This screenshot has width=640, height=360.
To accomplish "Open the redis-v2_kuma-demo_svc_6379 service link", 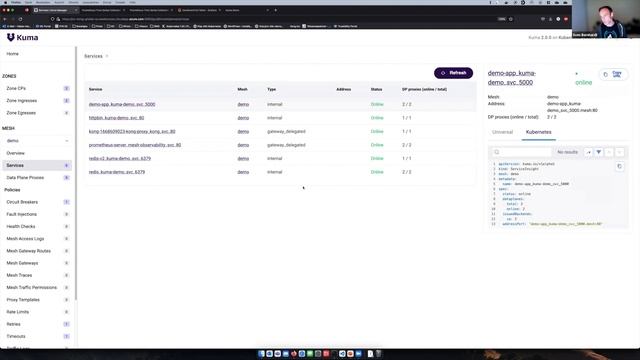I will tap(120, 159).
